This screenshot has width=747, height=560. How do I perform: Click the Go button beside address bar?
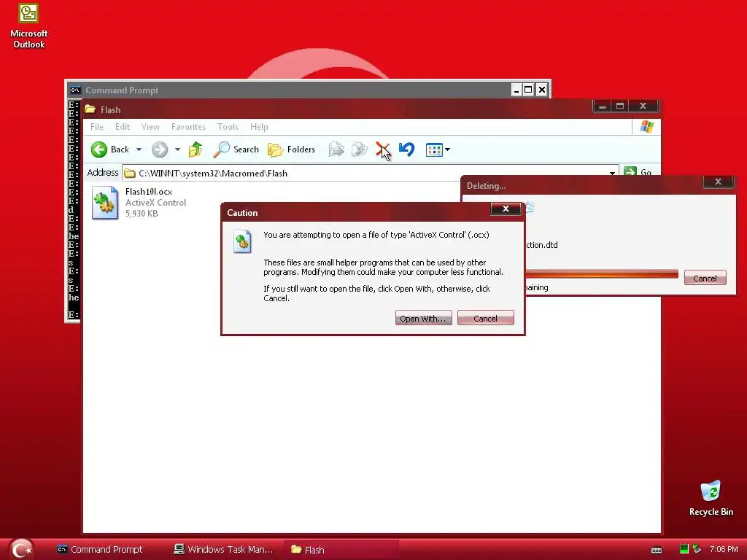pyautogui.click(x=638, y=172)
